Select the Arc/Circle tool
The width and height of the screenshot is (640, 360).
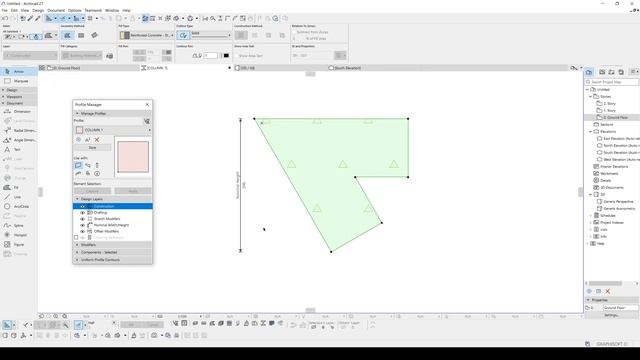19,207
